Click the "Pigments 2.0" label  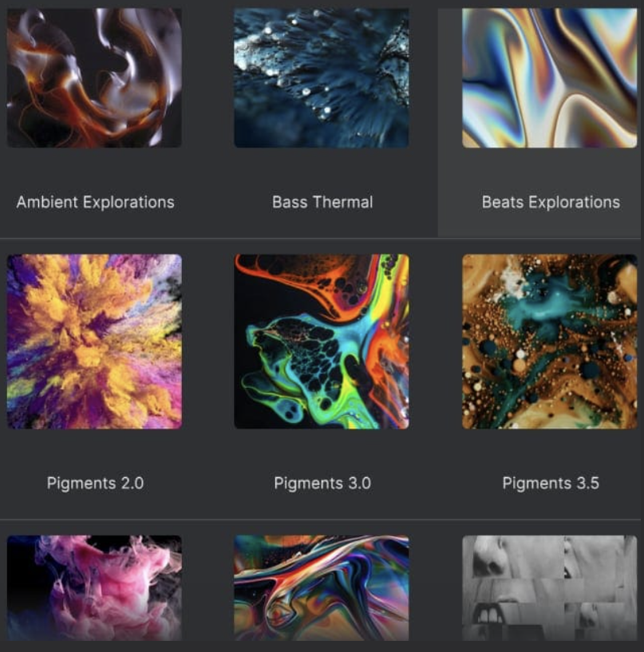click(x=95, y=483)
